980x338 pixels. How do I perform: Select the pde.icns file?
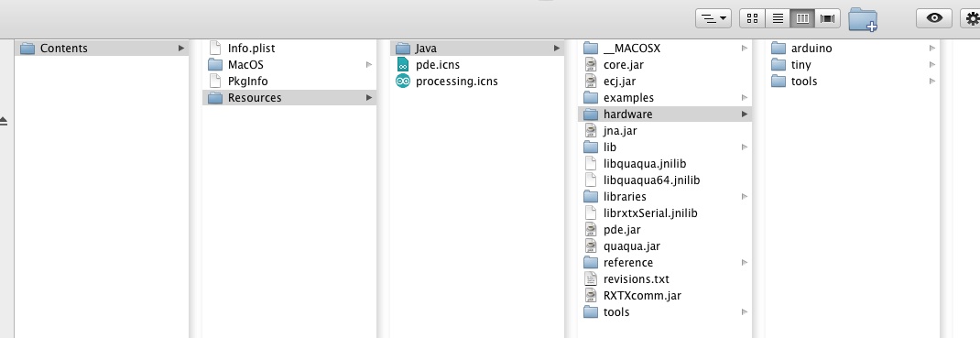tap(477, 64)
